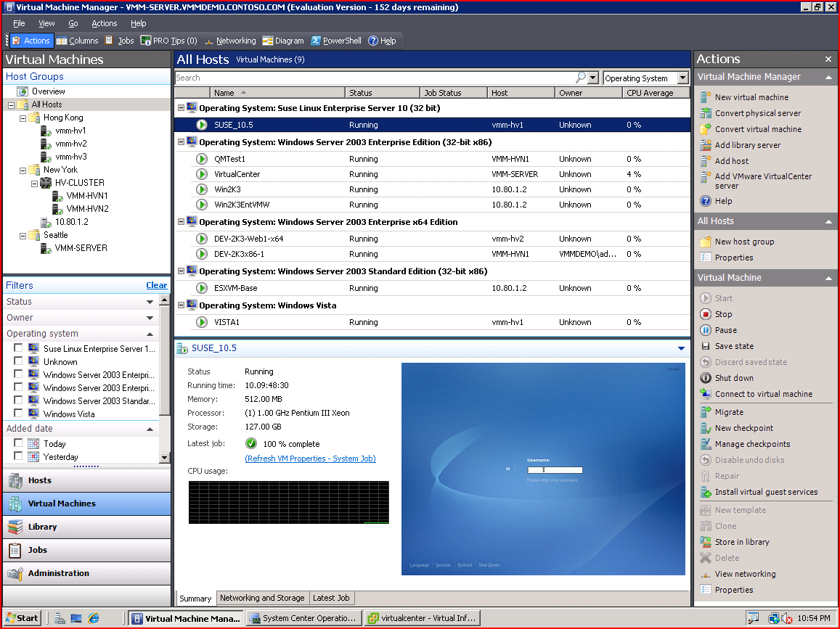Click the View networking icon

[x=706, y=574]
